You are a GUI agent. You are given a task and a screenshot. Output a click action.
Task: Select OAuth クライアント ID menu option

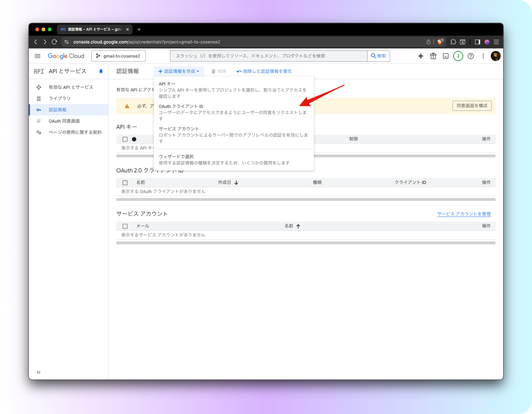coord(234,112)
